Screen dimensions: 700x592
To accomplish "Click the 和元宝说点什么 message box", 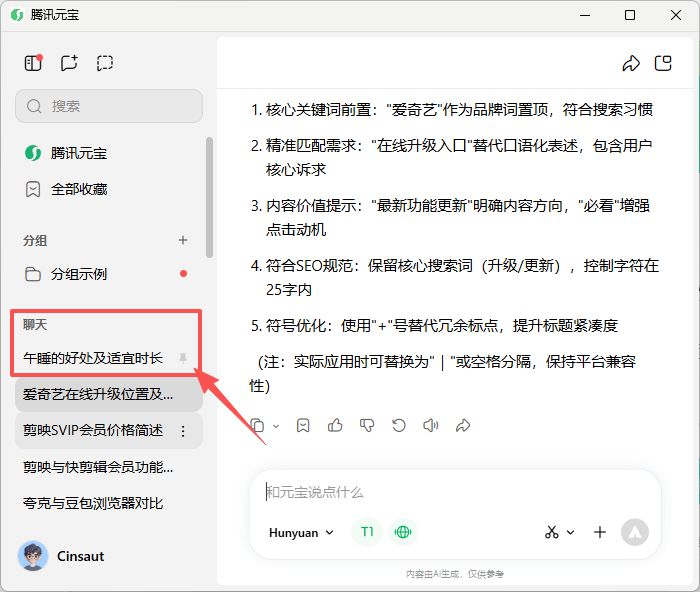I will (455, 492).
